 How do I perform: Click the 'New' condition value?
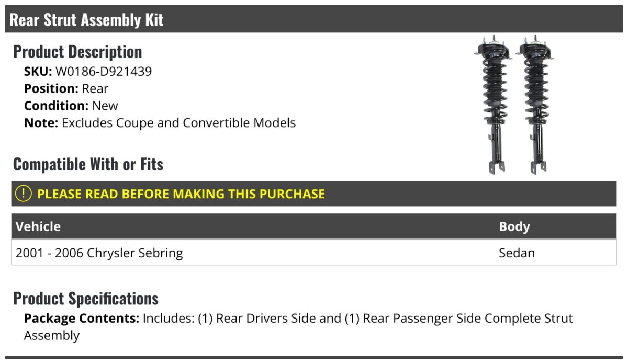tap(105, 106)
